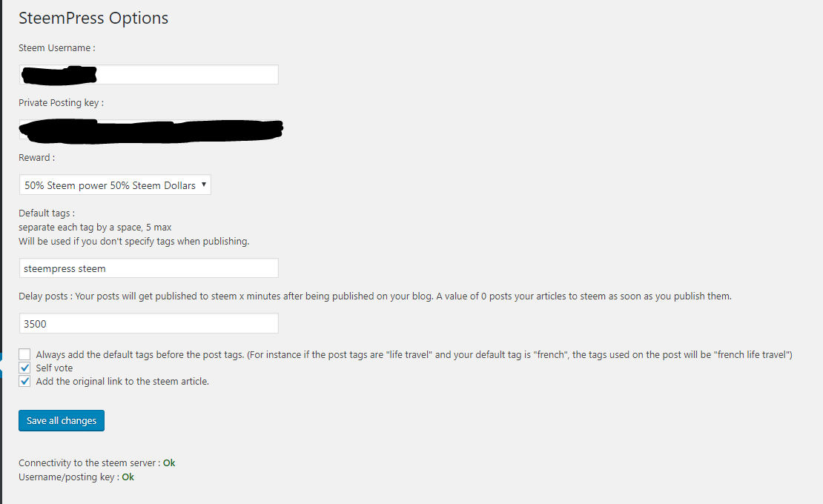
Task: Uncheck the Self vote checkbox
Action: coord(25,368)
